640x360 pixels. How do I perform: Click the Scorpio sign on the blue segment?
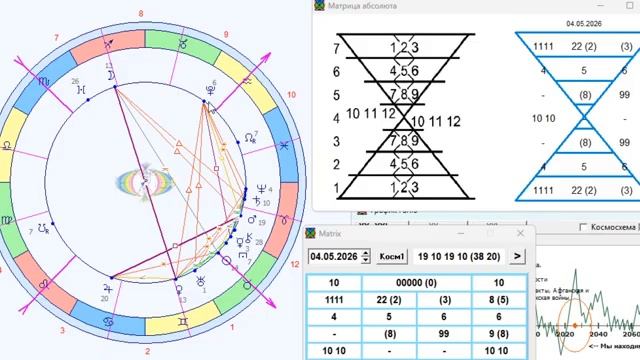point(44,82)
